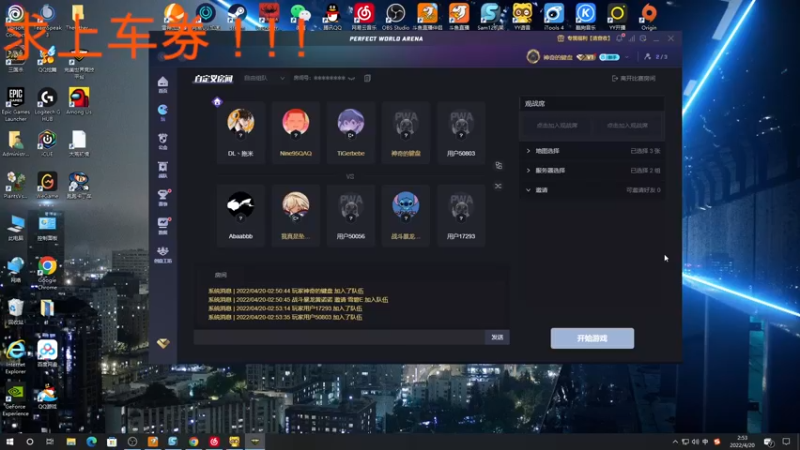The width and height of the screenshot is (800, 450).
Task: Expand the map selection section
Action: tap(592, 151)
